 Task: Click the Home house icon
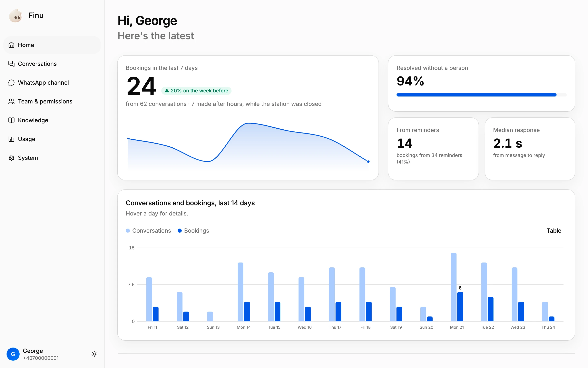click(x=11, y=45)
